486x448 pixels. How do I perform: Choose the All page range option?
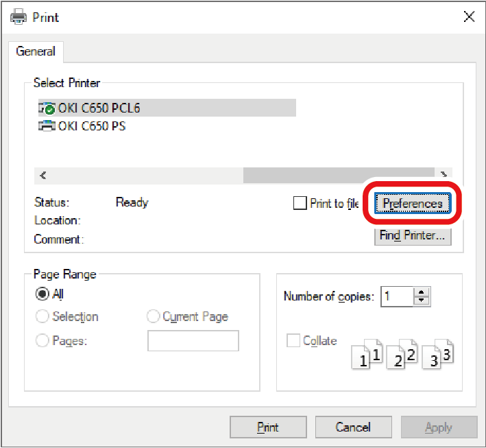[42, 294]
